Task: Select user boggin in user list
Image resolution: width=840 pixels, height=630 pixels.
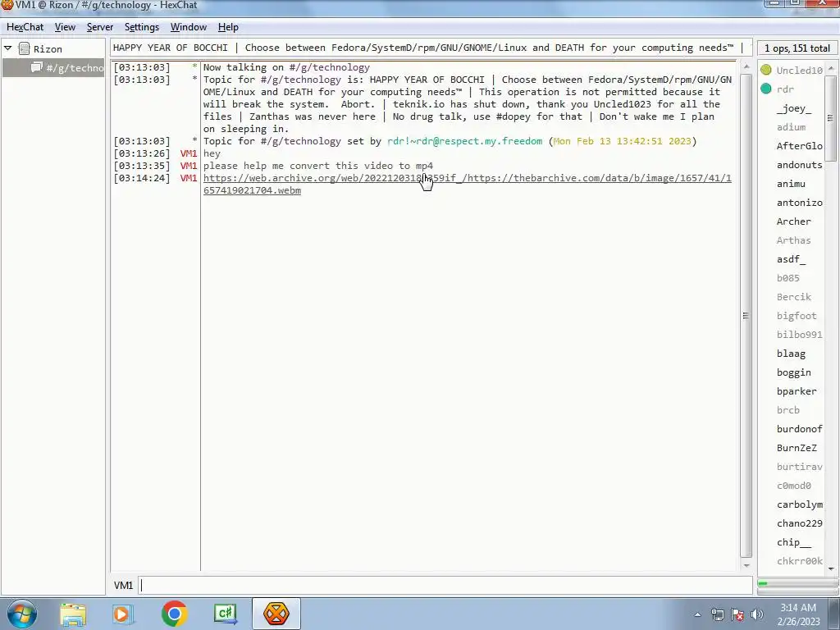Action: pyautogui.click(x=793, y=373)
